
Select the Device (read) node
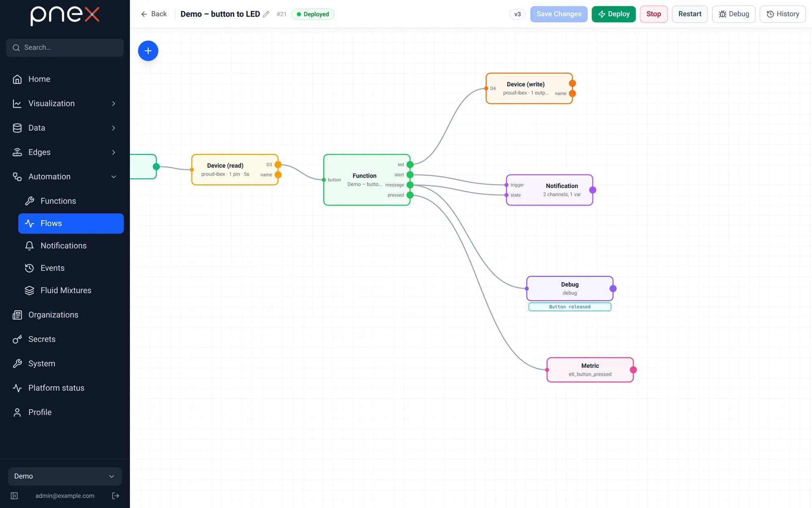pos(235,169)
